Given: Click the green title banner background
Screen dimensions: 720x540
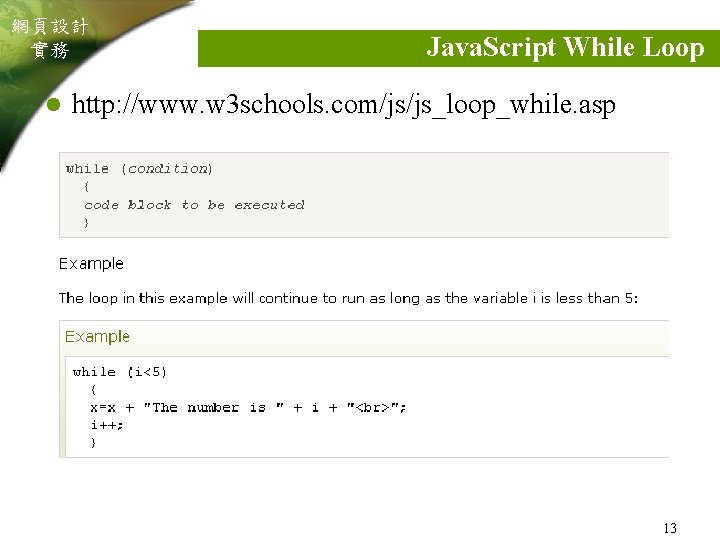Looking at the screenshot, I should coord(312,48).
